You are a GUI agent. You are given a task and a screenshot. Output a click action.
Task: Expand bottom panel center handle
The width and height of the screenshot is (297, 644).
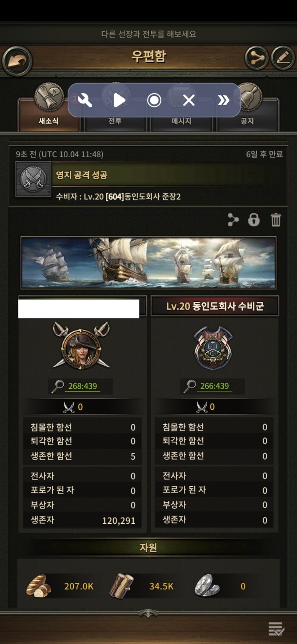point(148,613)
